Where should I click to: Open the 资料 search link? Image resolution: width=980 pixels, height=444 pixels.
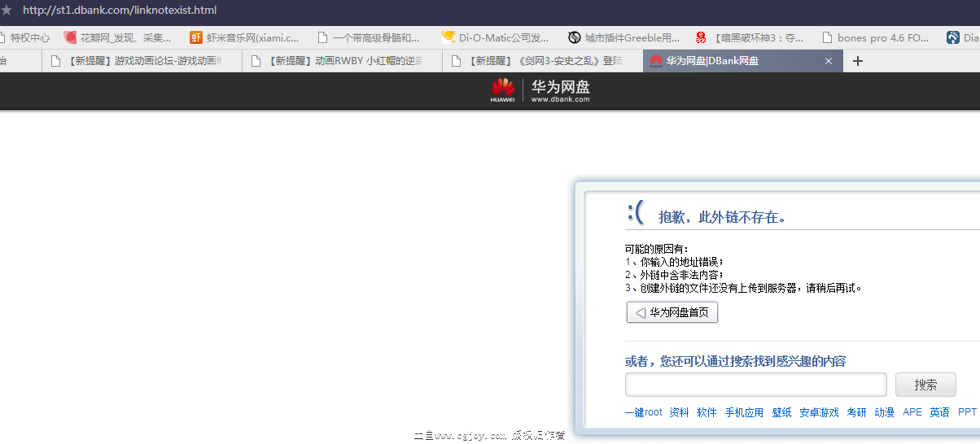(x=680, y=412)
